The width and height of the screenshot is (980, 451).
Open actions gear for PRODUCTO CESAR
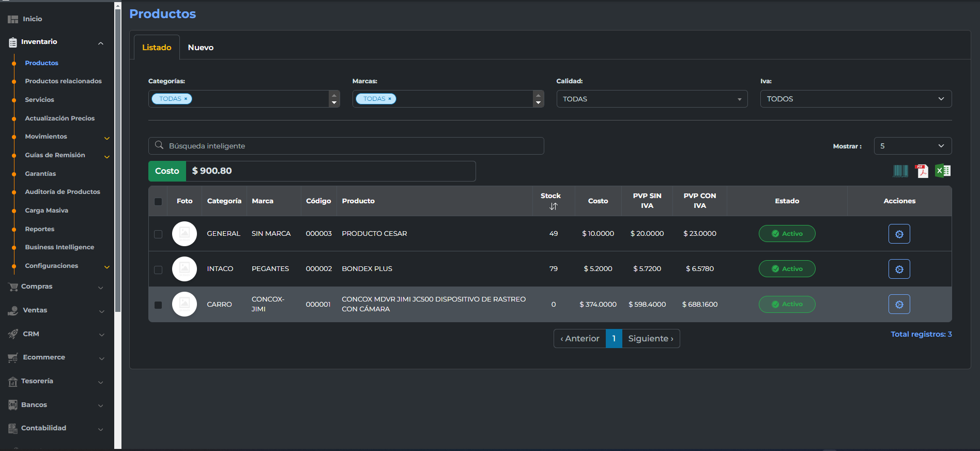pyautogui.click(x=899, y=234)
